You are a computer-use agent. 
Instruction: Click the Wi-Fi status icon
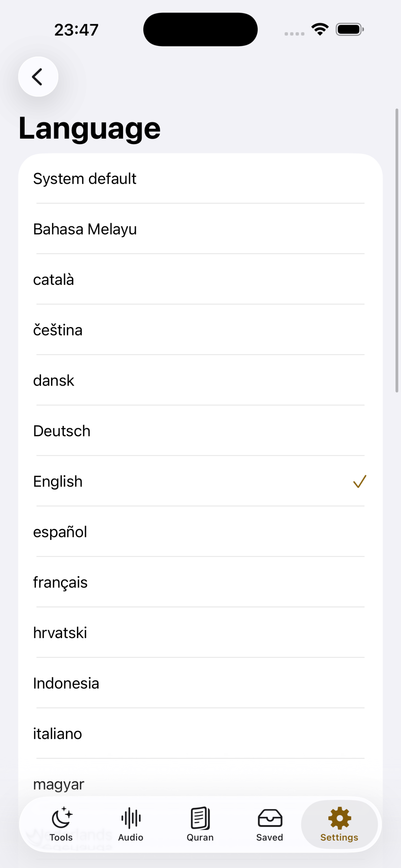pos(320,29)
